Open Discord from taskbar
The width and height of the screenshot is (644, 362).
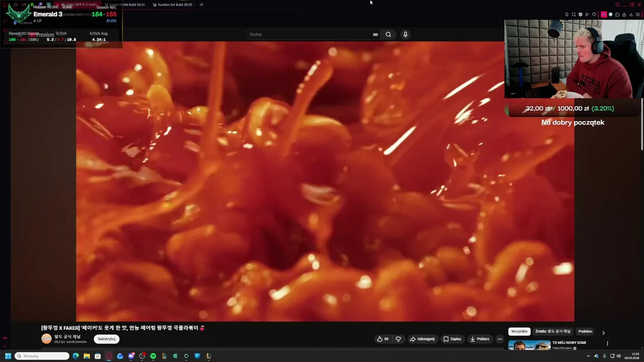click(131, 356)
